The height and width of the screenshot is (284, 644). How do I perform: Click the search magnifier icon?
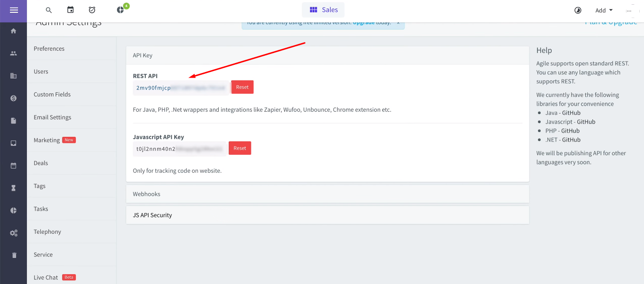click(x=49, y=10)
